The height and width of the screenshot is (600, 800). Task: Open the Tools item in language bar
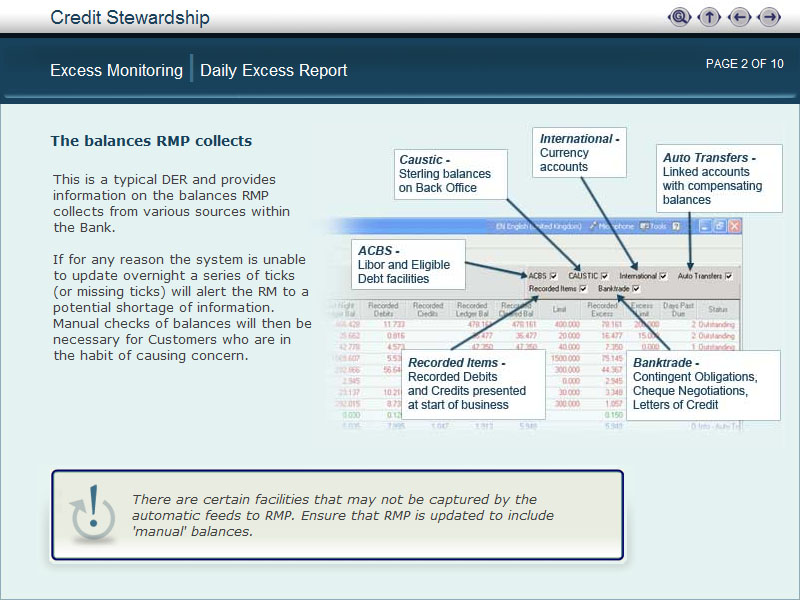coord(654,226)
